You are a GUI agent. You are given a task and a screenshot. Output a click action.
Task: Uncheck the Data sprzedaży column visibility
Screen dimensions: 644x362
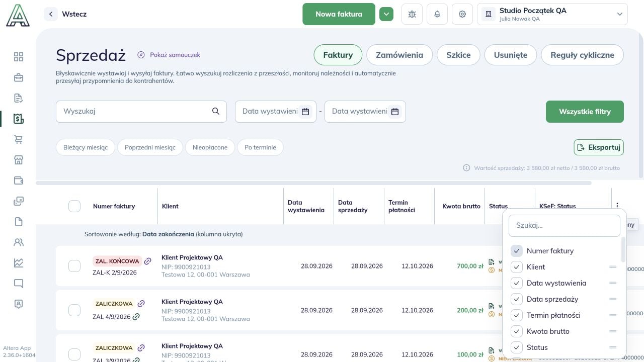[517, 299]
